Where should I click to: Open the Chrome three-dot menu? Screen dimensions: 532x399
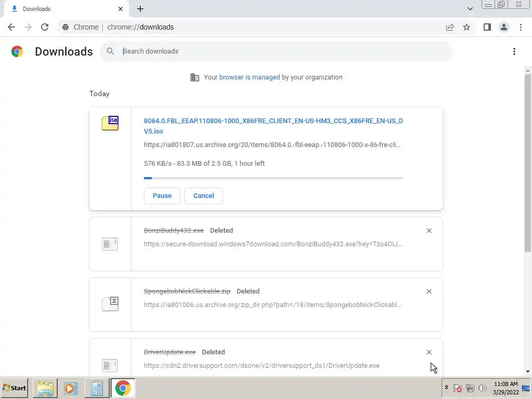click(521, 27)
